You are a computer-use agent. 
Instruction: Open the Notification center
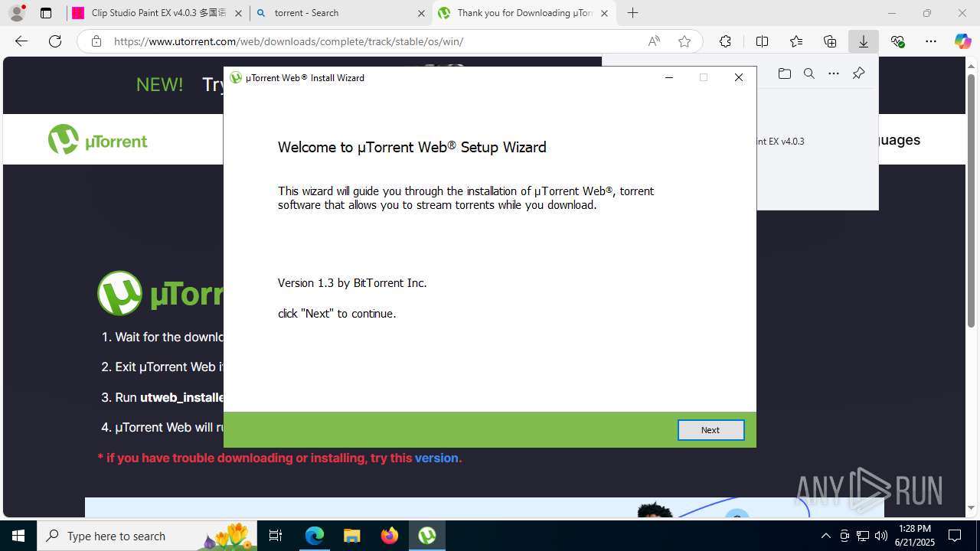point(955,536)
